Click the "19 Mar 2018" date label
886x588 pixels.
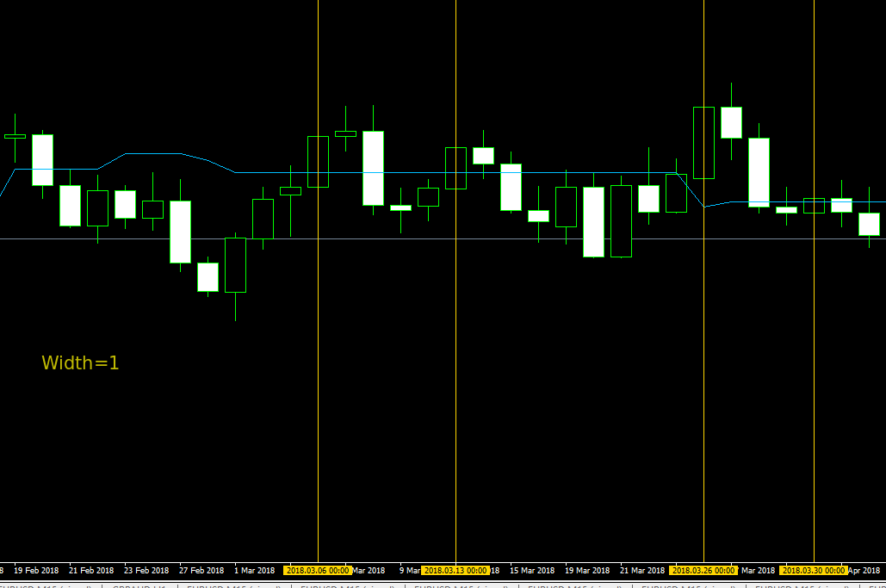click(587, 571)
